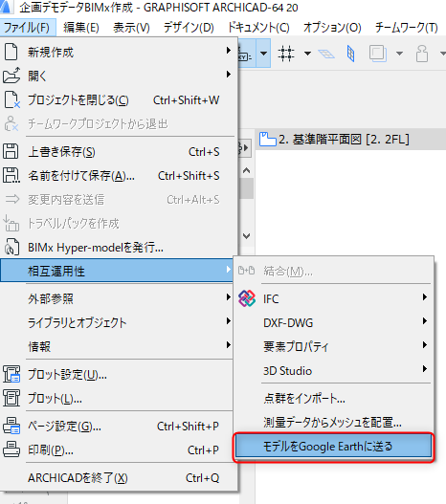The height and width of the screenshot is (504, 446).
Task: Expand the 新規作成 submenu arrow
Action: tap(228, 51)
